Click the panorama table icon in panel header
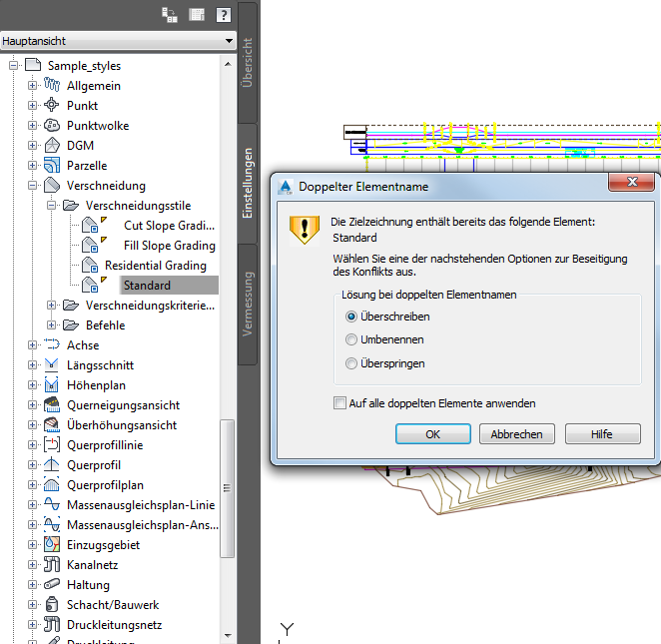Viewport: 661px width, 644px height. (x=197, y=15)
